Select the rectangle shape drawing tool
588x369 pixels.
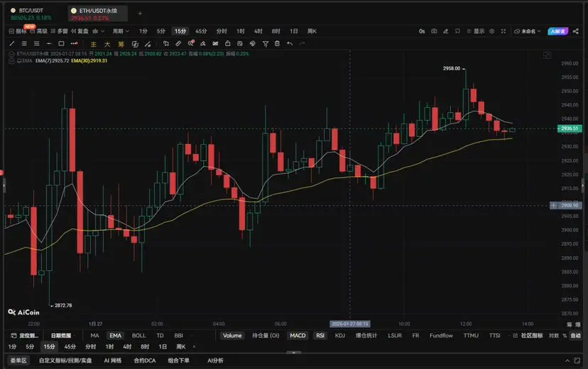(61, 44)
